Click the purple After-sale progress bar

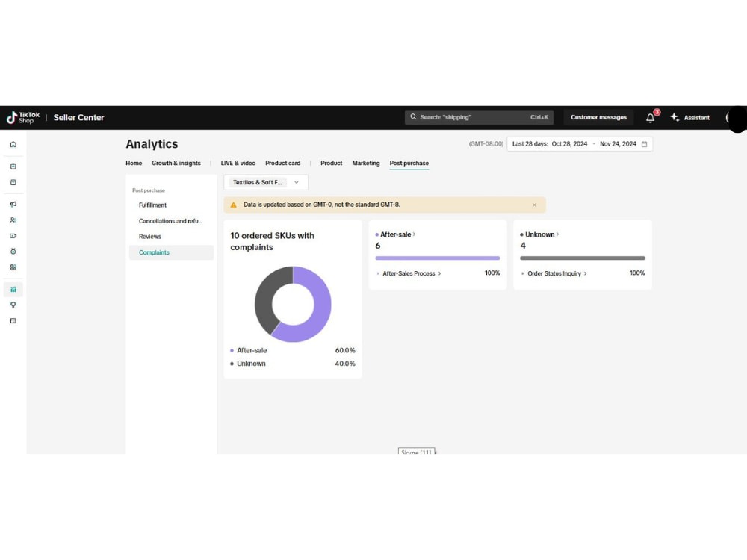(x=438, y=258)
